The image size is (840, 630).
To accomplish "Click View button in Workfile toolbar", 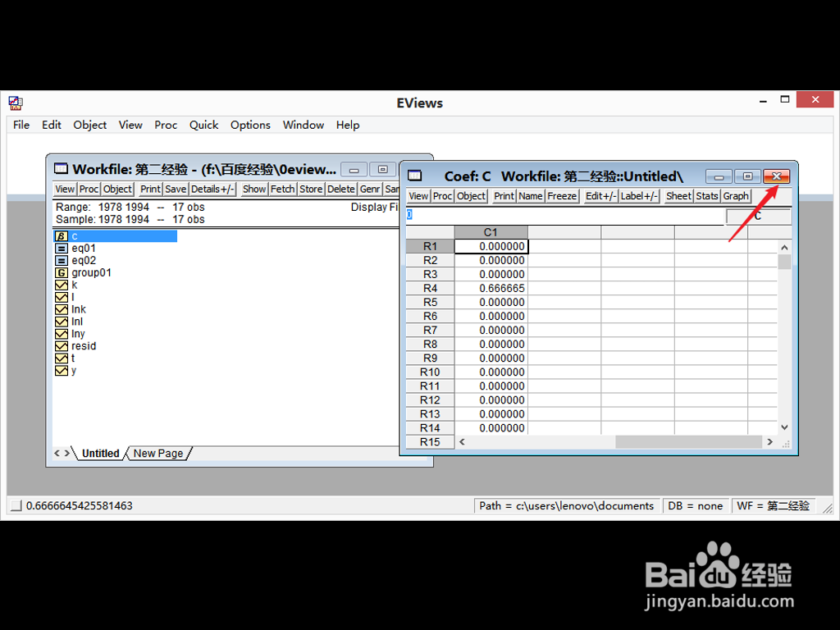I will [x=65, y=189].
